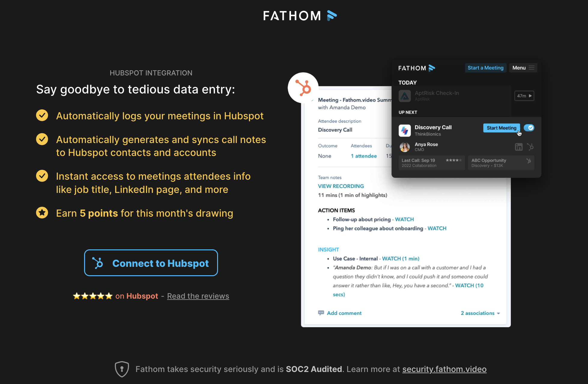The image size is (588, 384).
Task: Click the Read the reviews link
Action: (x=199, y=296)
